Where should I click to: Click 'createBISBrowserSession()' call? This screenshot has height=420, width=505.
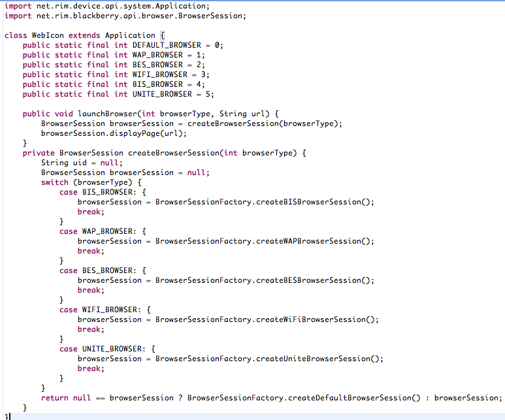313,202
